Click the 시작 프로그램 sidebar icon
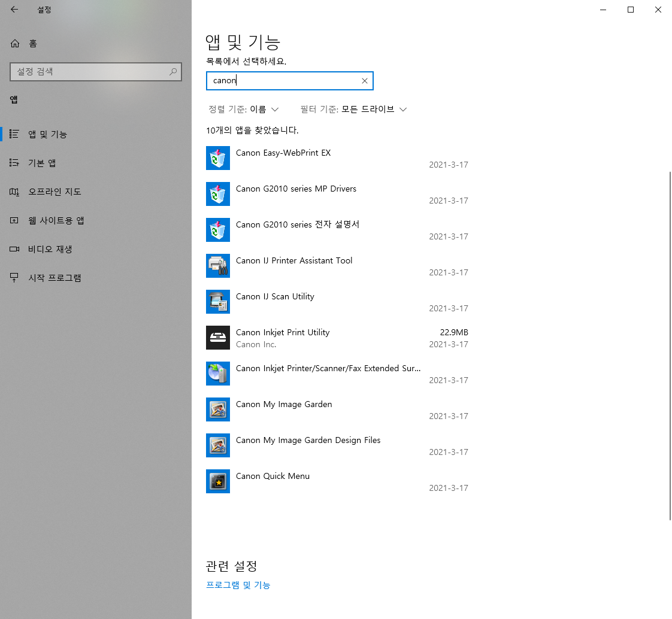Screen dimensions: 672x619 point(14,278)
